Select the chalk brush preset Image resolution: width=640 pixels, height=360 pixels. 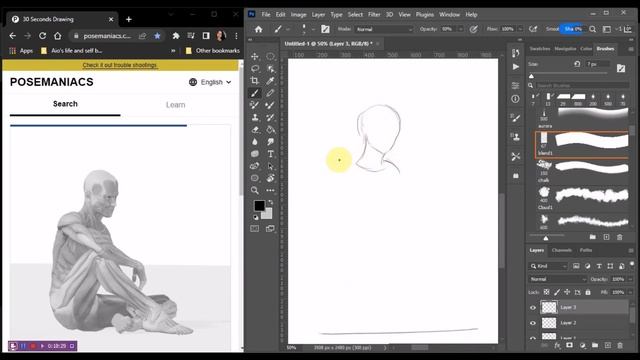[x=582, y=170]
